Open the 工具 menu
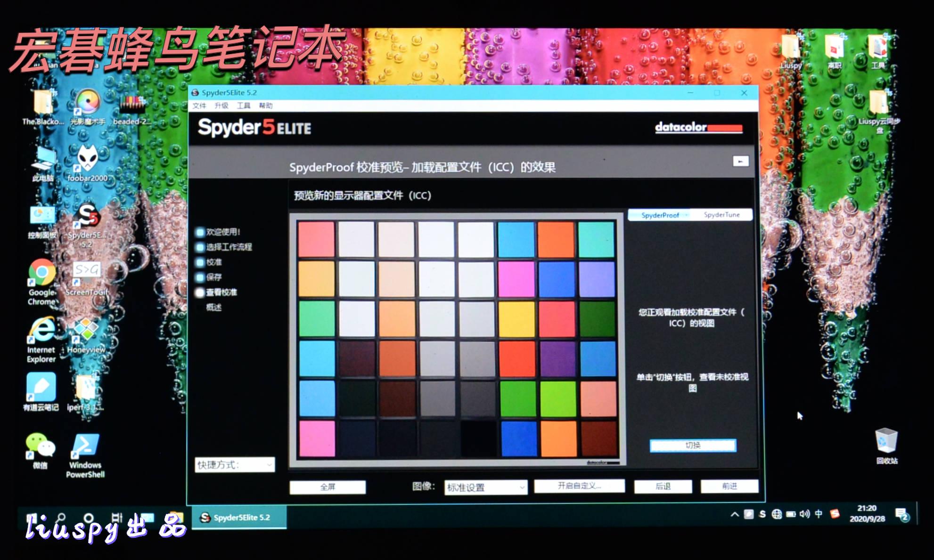This screenshot has height=560, width=934. (243, 106)
